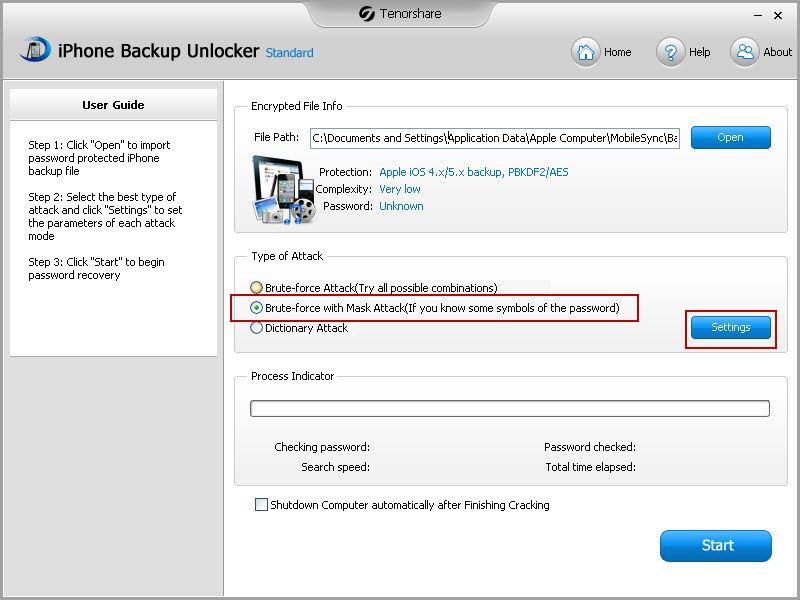The width and height of the screenshot is (800, 600).
Task: Click Open to import backup file
Action: [730, 138]
